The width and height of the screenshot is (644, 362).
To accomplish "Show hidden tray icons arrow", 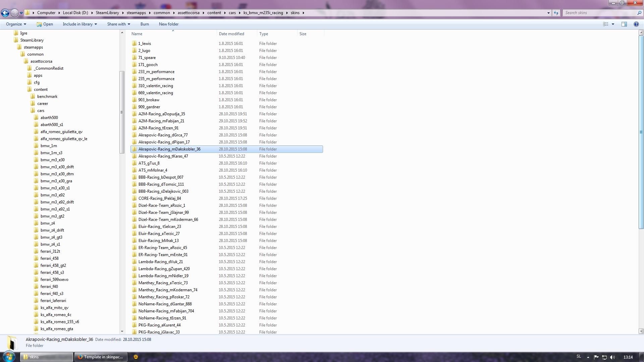I will point(588,357).
